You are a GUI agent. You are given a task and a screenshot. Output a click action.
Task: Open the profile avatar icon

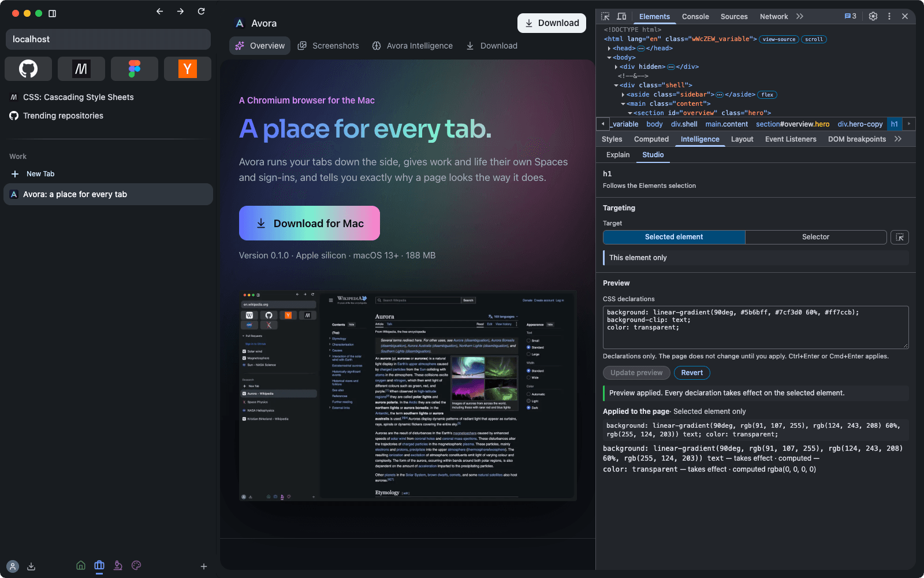pyautogui.click(x=13, y=566)
